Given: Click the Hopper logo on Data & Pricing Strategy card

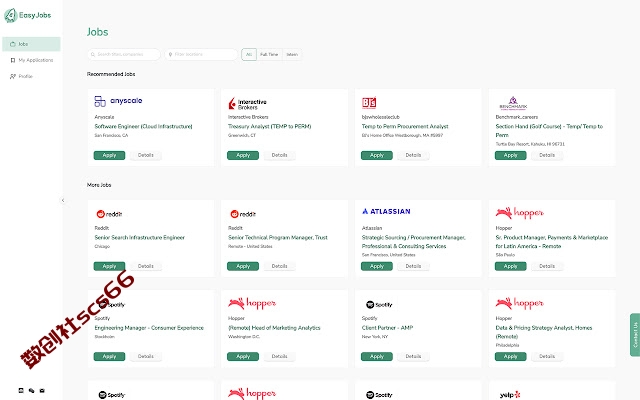Looking at the screenshot, I should click(520, 303).
